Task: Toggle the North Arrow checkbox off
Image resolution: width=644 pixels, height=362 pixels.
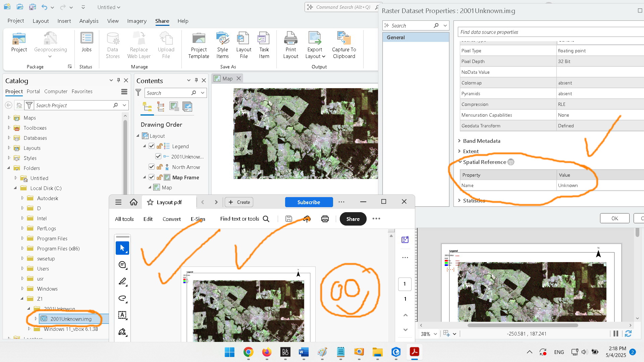Action: (152, 167)
